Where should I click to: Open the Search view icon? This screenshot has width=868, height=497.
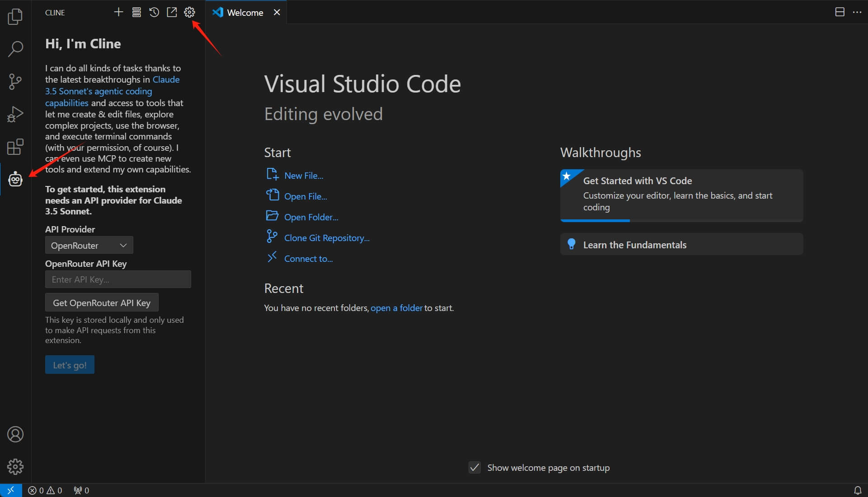tap(15, 49)
